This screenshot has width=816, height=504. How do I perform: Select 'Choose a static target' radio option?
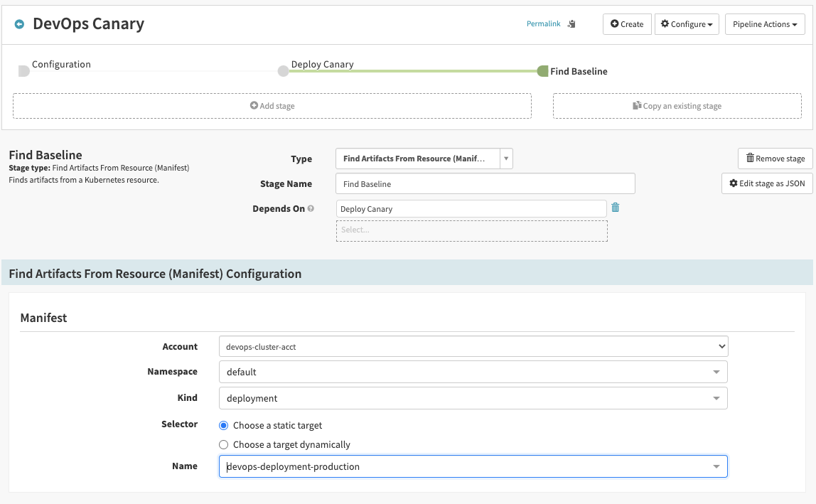[x=224, y=425]
